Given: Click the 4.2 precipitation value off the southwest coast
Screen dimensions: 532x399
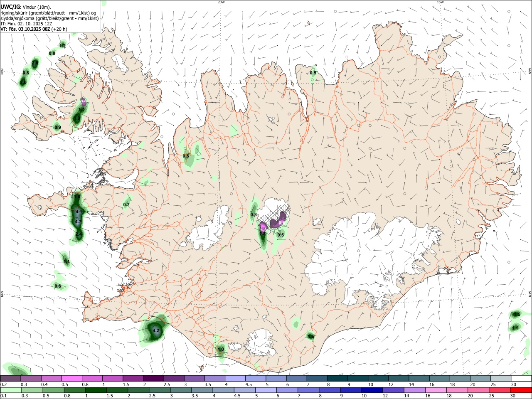Looking at the screenshot, I should [x=156, y=331].
